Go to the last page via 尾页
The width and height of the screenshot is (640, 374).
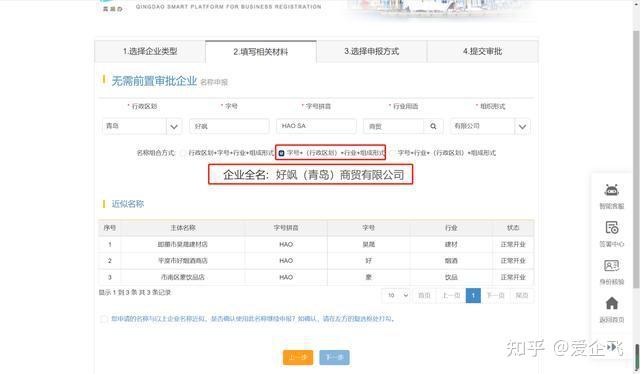(522, 295)
